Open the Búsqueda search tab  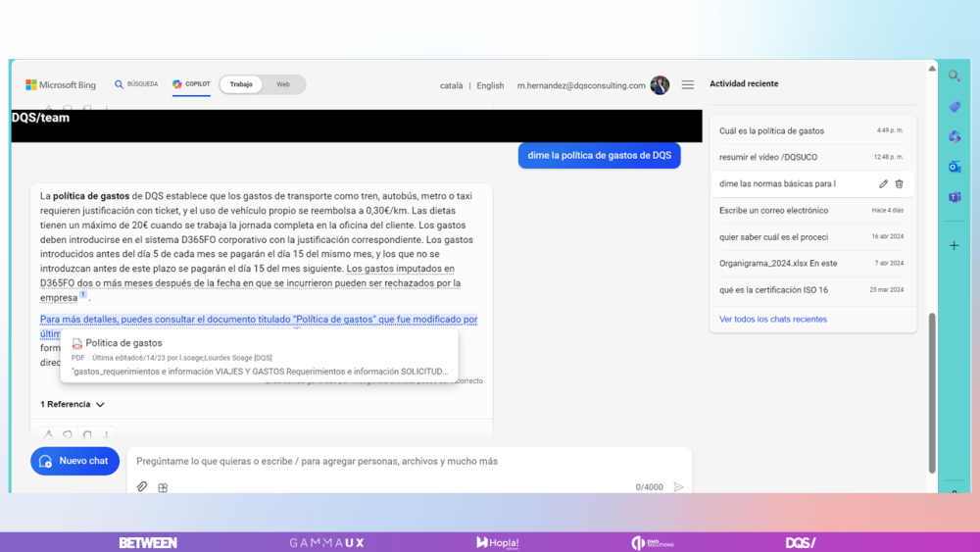point(136,83)
